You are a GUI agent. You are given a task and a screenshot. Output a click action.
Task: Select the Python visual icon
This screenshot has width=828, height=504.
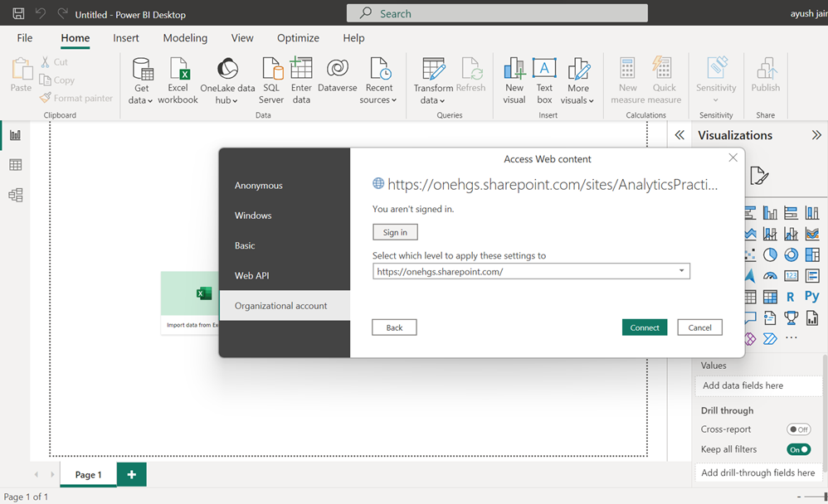tap(812, 296)
